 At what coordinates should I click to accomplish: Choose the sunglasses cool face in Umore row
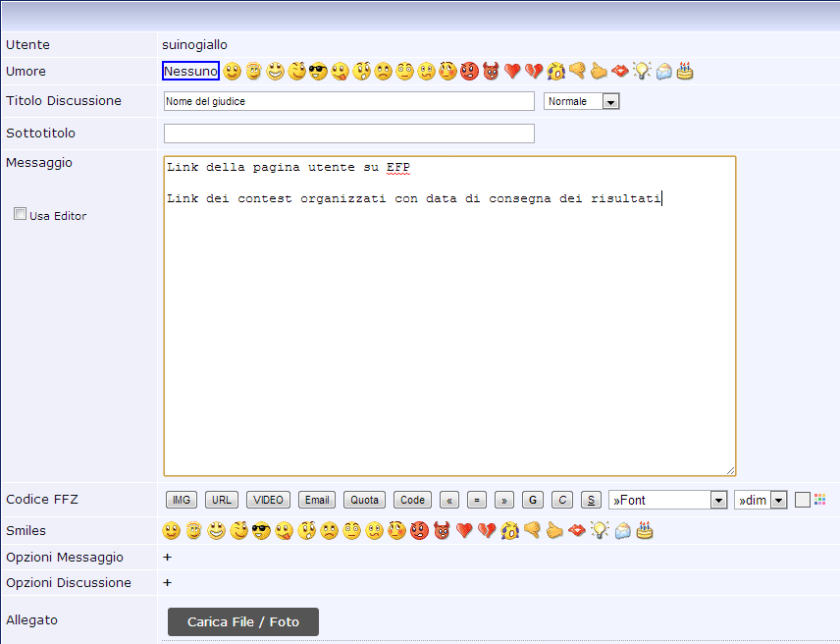[318, 72]
